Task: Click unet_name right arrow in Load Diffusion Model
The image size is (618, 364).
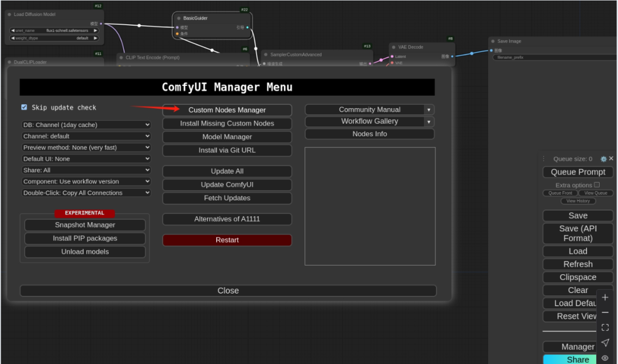Action: [x=96, y=30]
